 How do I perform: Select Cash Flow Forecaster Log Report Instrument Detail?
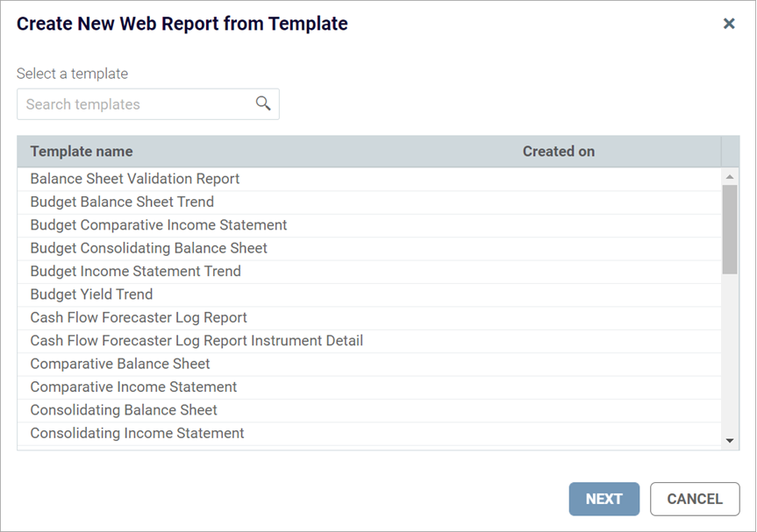(196, 341)
